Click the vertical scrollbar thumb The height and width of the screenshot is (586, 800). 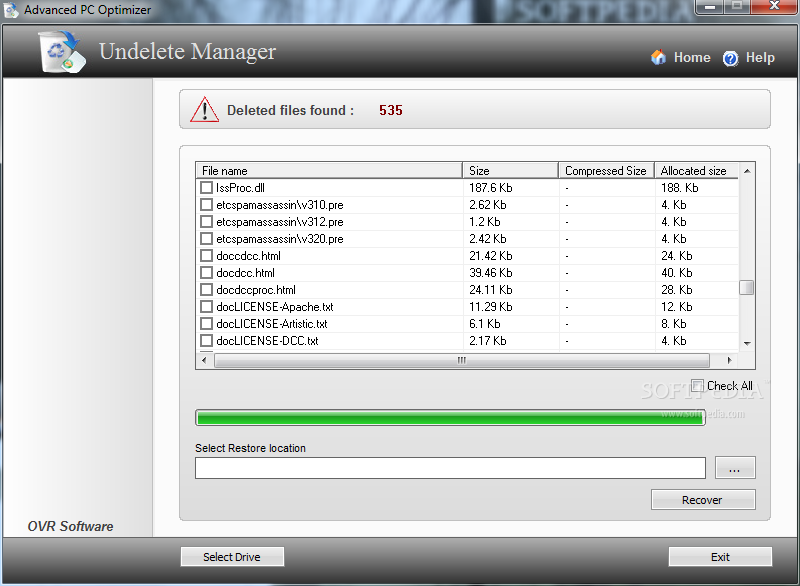pyautogui.click(x=746, y=287)
